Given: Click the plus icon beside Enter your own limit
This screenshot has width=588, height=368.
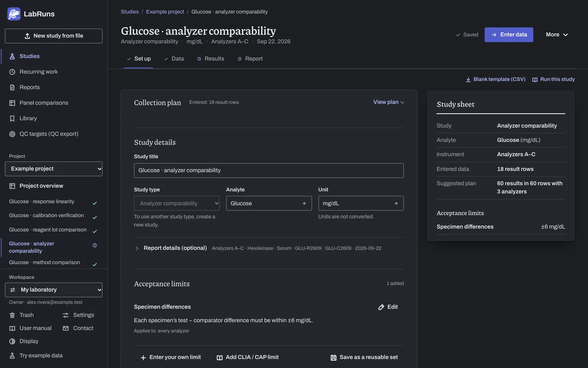Looking at the screenshot, I should (x=143, y=358).
